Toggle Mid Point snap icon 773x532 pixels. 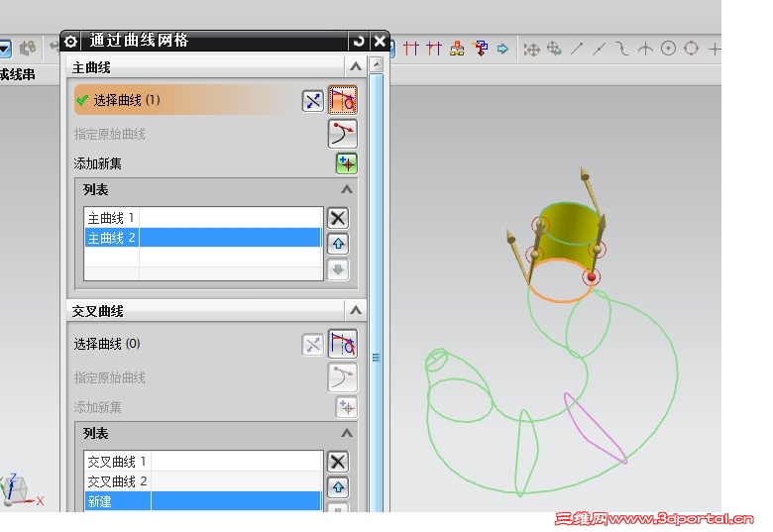pos(600,49)
